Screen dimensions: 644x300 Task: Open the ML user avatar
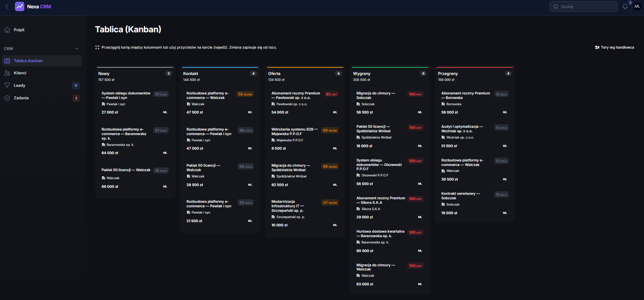point(637,7)
